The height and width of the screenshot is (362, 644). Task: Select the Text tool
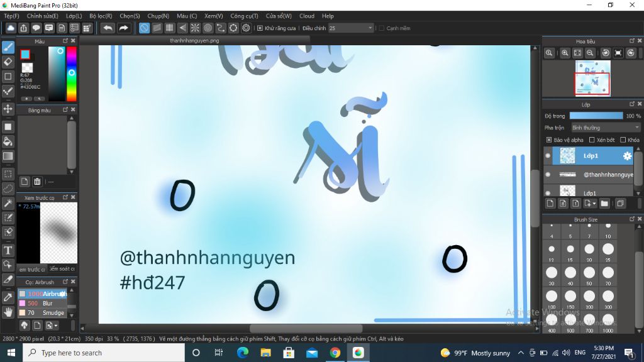pyautogui.click(x=8, y=250)
